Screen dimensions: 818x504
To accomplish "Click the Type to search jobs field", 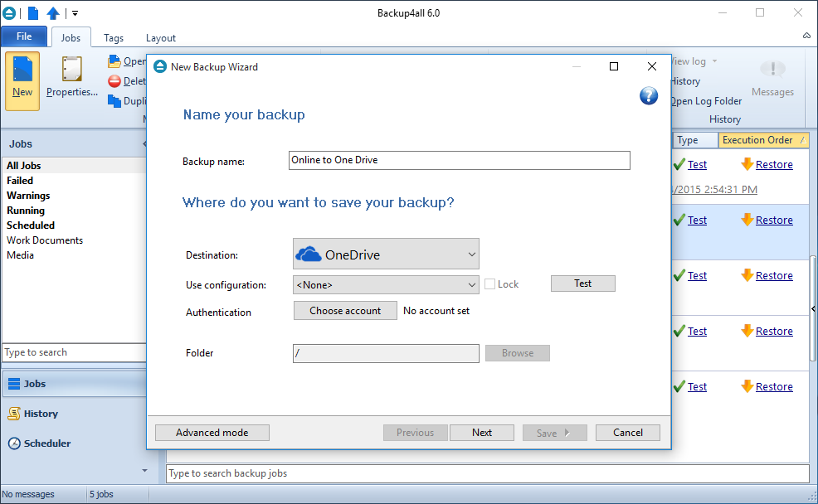I will 74,352.
